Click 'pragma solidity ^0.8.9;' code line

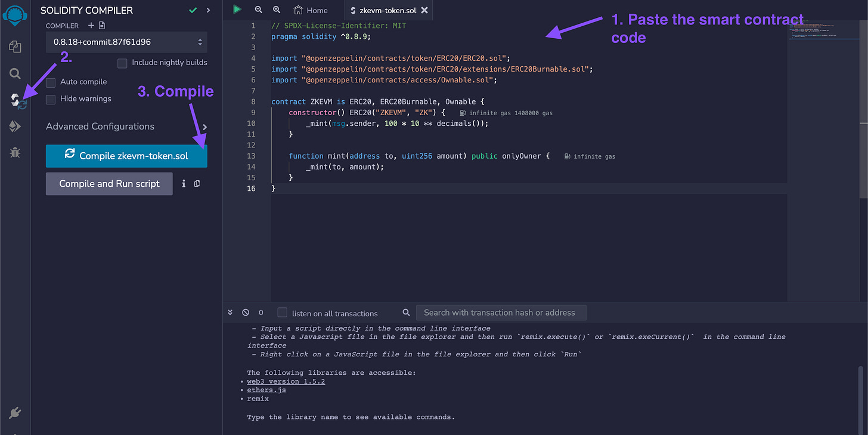pos(321,36)
